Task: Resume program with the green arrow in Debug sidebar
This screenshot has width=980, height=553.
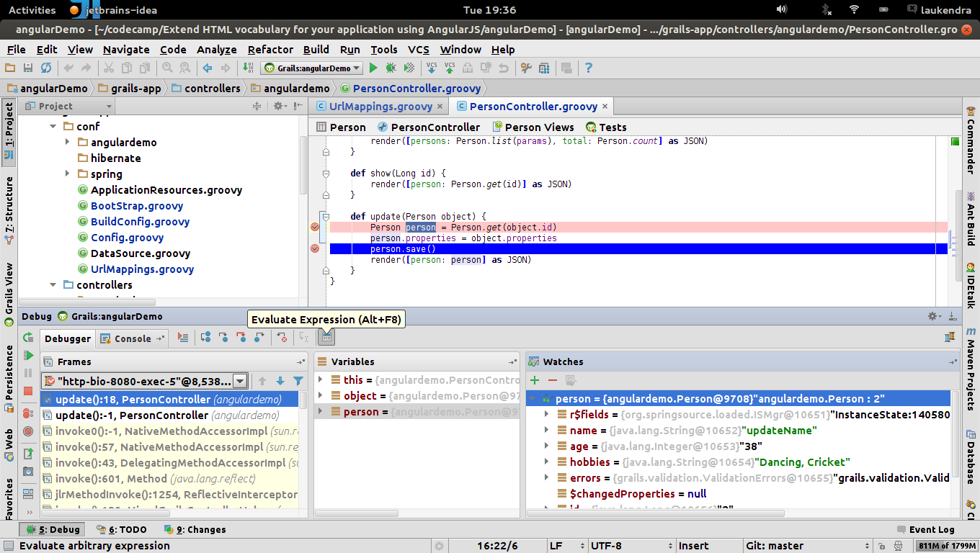Action: [x=28, y=355]
